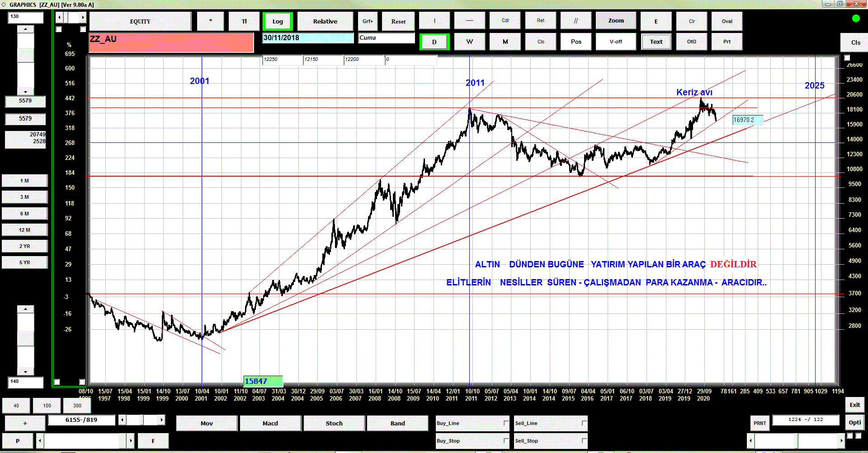Click the Zoom button
The width and height of the screenshot is (868, 453).
coord(616,21)
